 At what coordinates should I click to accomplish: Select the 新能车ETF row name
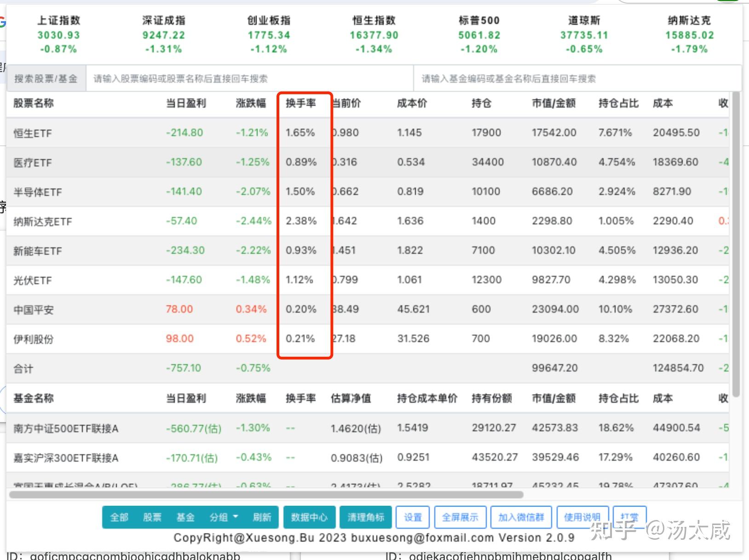pos(38,251)
